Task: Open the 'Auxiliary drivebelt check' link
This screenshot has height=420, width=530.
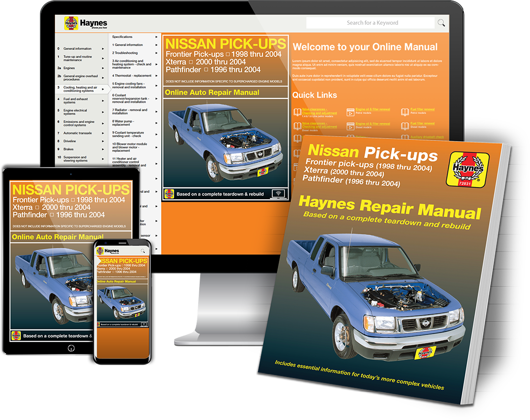Action: point(427,138)
